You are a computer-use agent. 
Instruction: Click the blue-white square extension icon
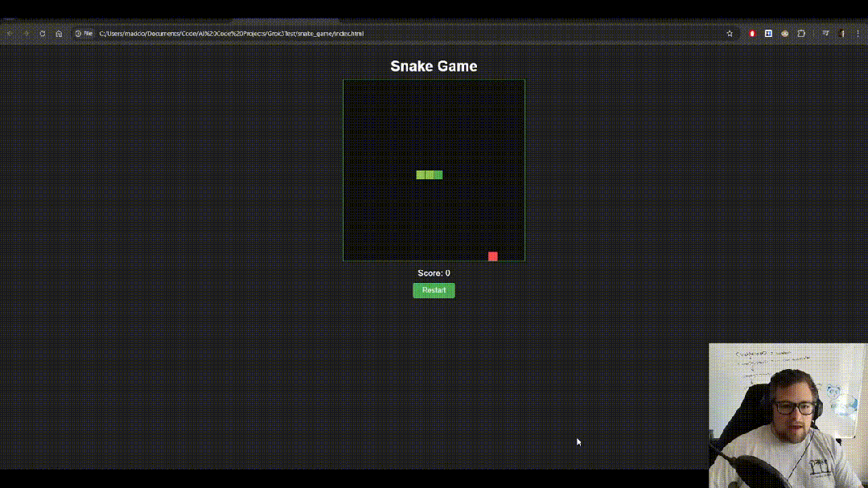(768, 34)
